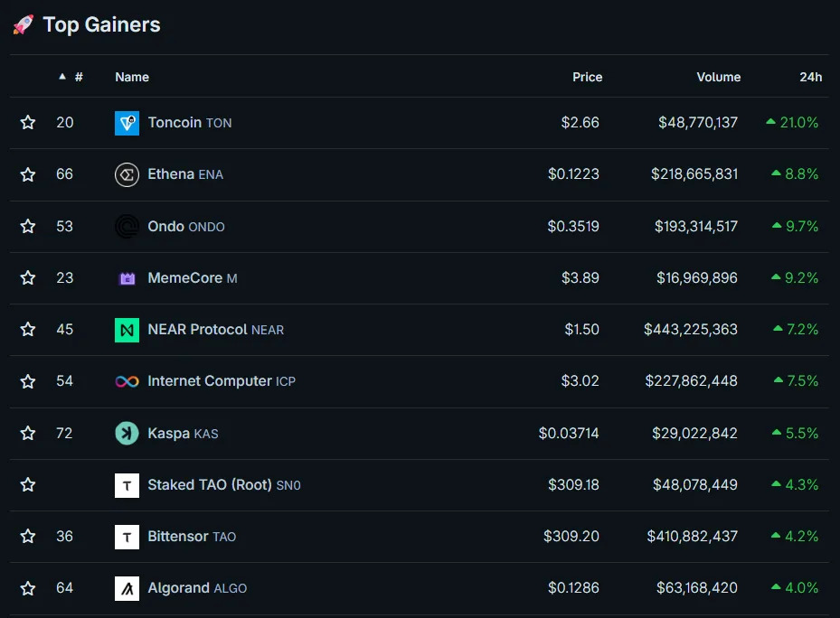Open Internet Computer ICP coin page
840x618 pixels.
tap(222, 381)
